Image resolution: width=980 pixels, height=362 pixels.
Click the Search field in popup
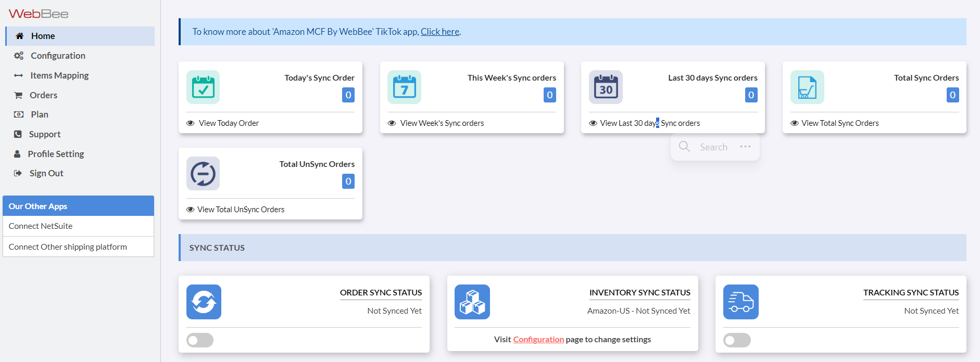tap(713, 147)
